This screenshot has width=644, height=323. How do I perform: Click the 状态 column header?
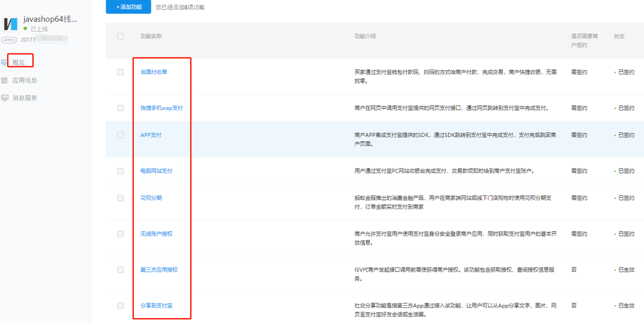(619, 36)
